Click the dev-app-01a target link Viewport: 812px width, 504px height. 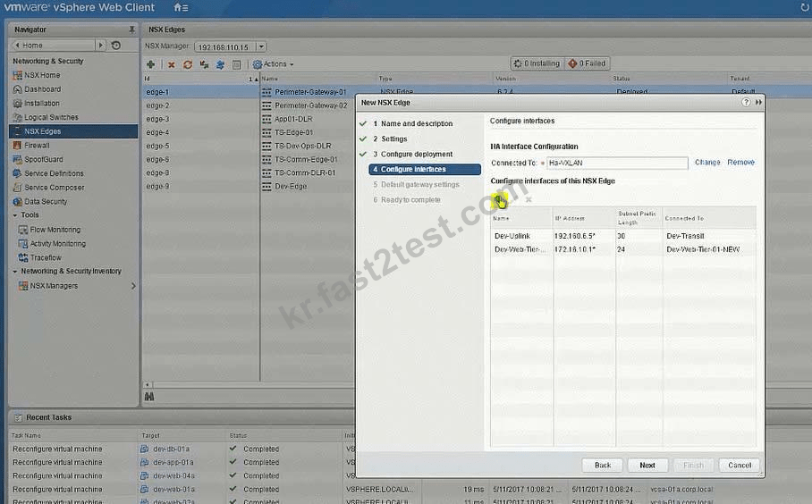[x=173, y=463]
